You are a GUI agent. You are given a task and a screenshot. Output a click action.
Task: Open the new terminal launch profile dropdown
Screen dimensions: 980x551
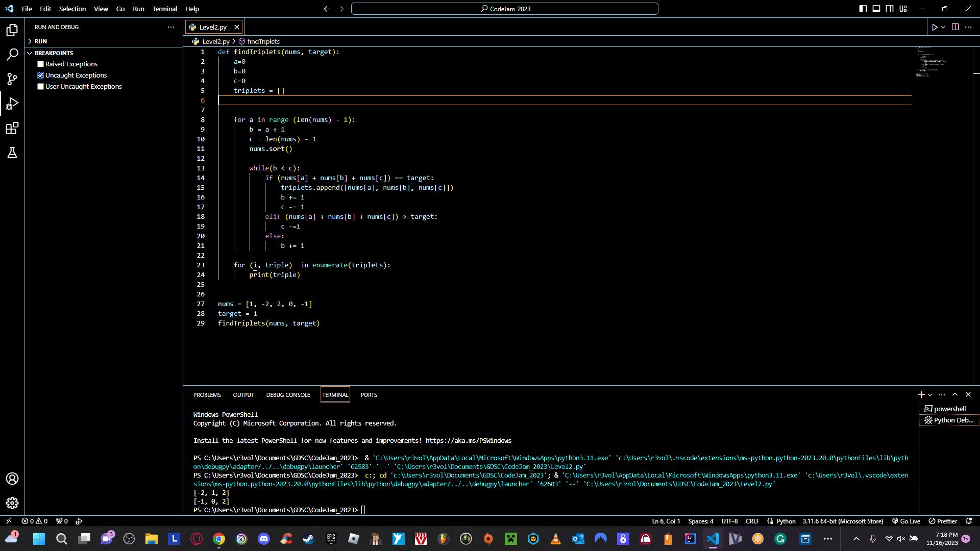tap(930, 395)
